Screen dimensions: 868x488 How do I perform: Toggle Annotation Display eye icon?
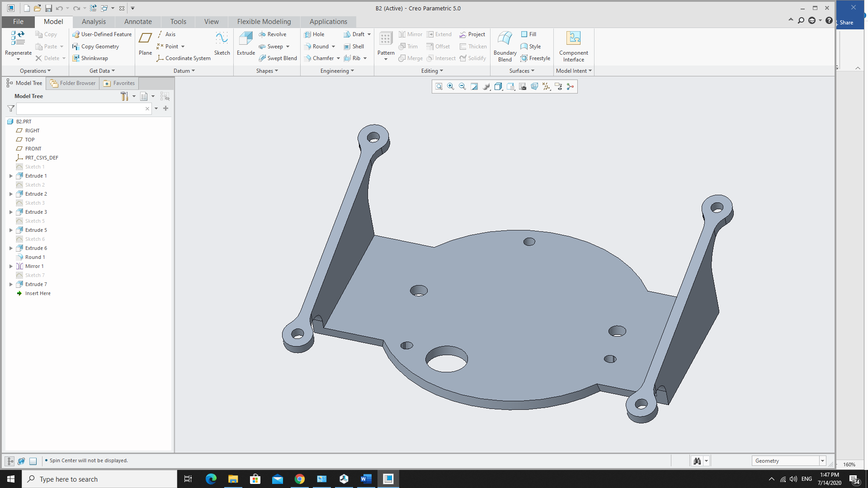tap(558, 86)
